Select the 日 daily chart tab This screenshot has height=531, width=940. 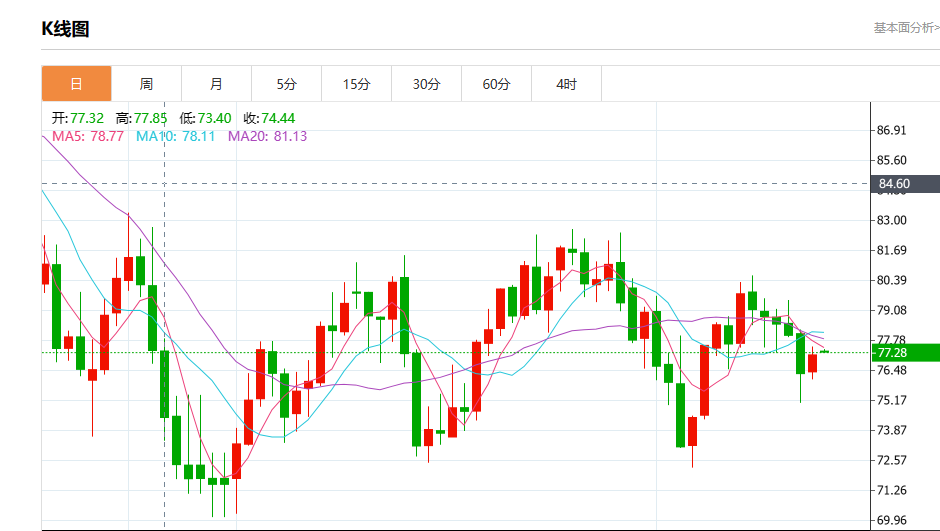pyautogui.click(x=76, y=84)
